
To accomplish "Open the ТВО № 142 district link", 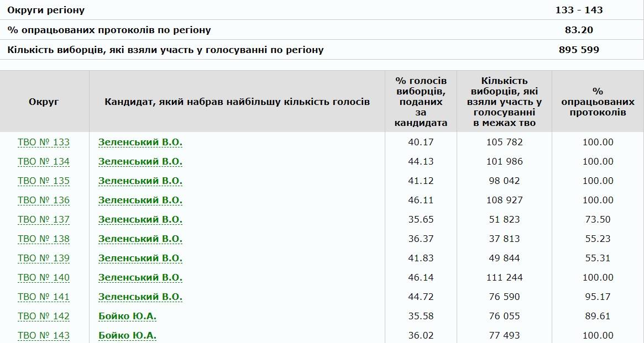I will coord(44,316).
